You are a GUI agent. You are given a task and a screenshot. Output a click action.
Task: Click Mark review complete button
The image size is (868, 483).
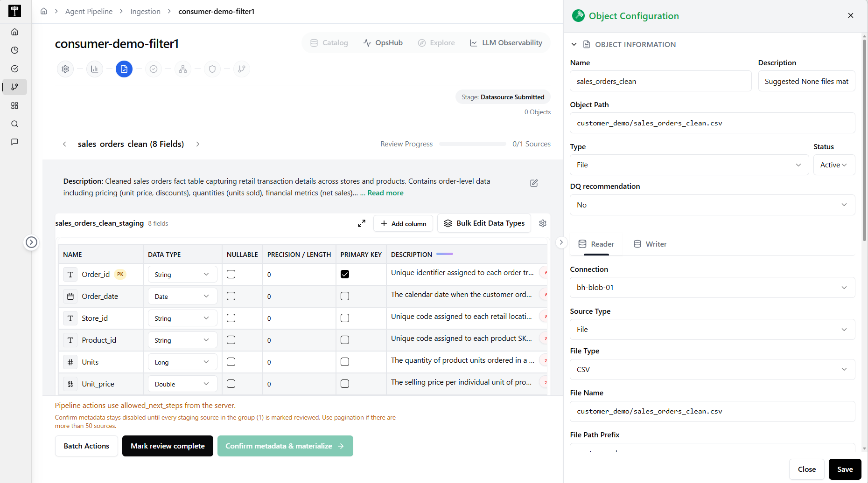pos(168,446)
